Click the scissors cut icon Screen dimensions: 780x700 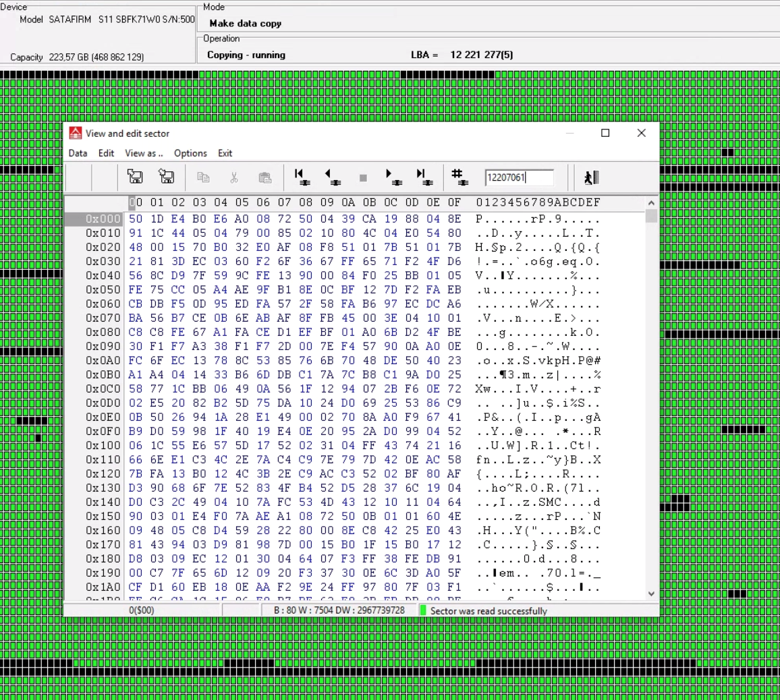[x=234, y=177]
